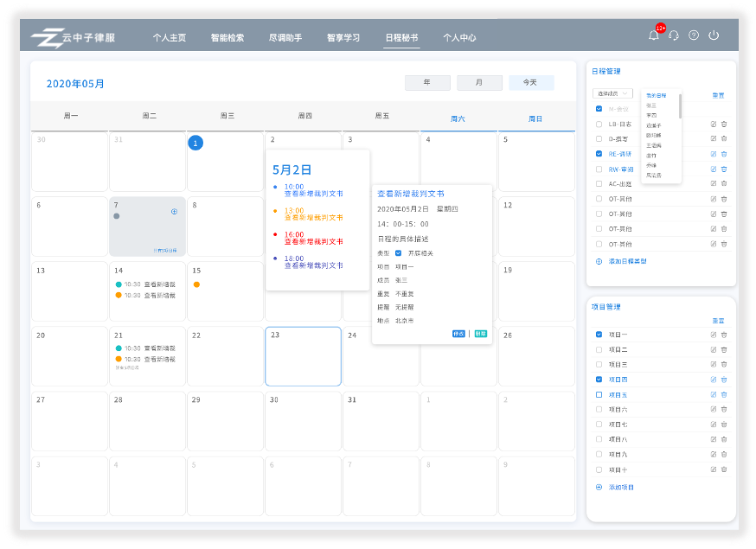This screenshot has width=756, height=549.
Task: Click the power logout icon
Action: (x=714, y=35)
